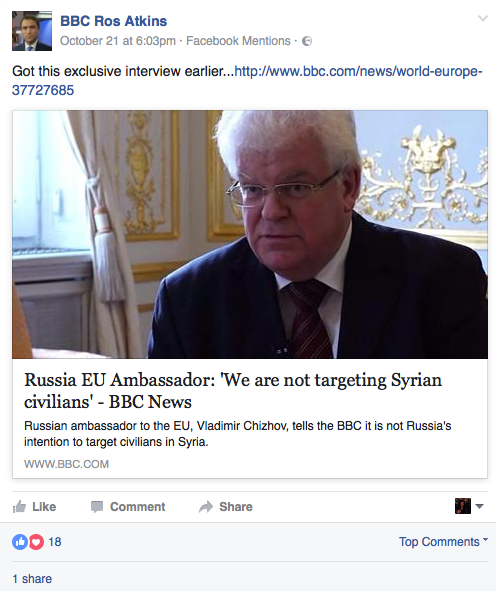Viewport: 496px width, 591px height.
Task: Open the post options chevron menu
Action: click(x=482, y=18)
